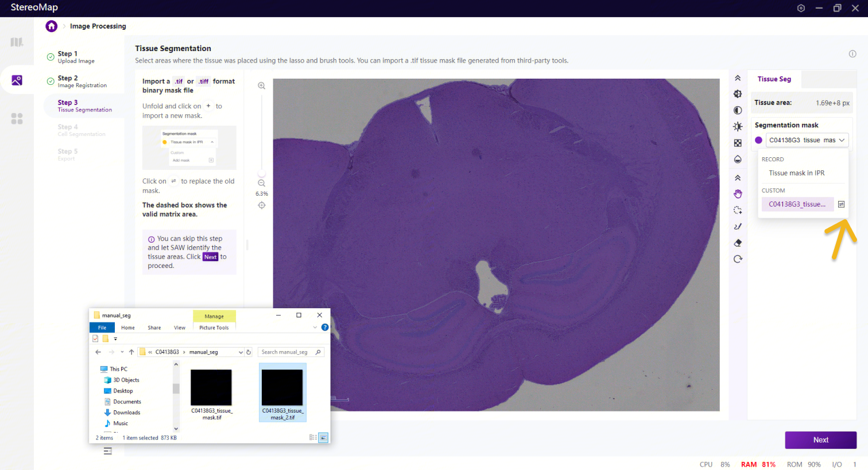Zoom out of the tissue image
The width and height of the screenshot is (868, 470).
point(262,183)
